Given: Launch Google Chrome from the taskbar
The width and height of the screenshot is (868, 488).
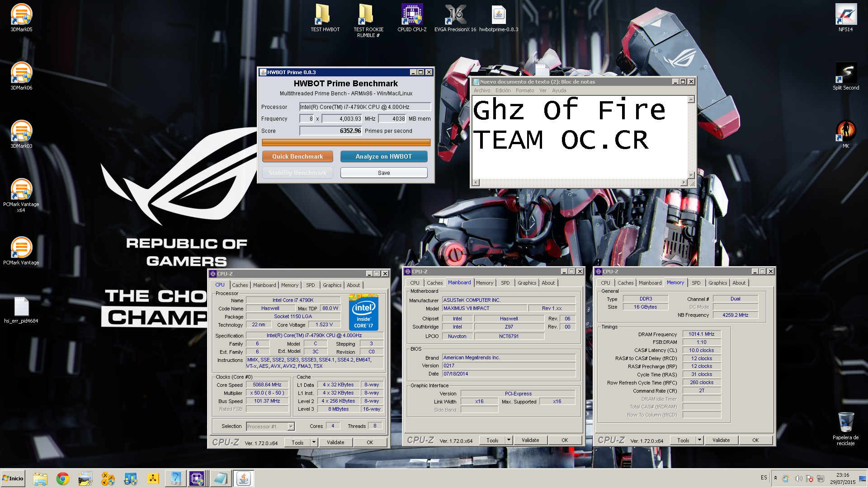Looking at the screenshot, I should (x=63, y=479).
